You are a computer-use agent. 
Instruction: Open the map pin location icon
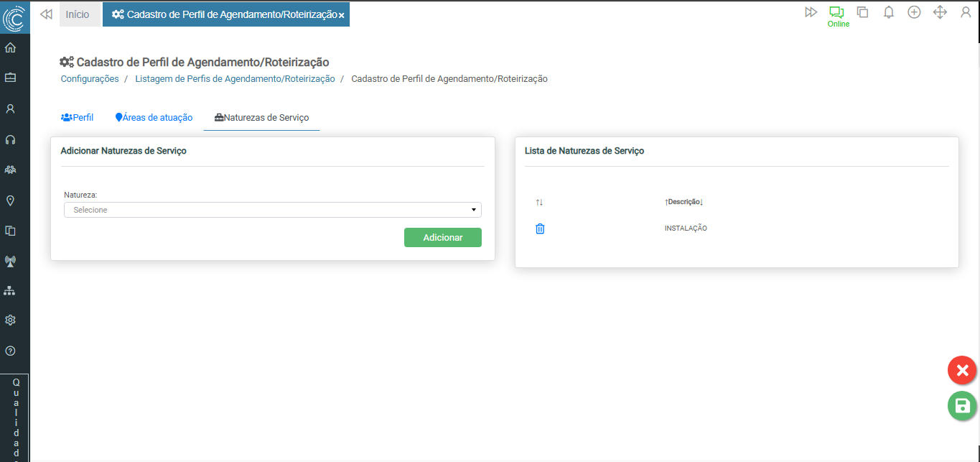pos(10,200)
